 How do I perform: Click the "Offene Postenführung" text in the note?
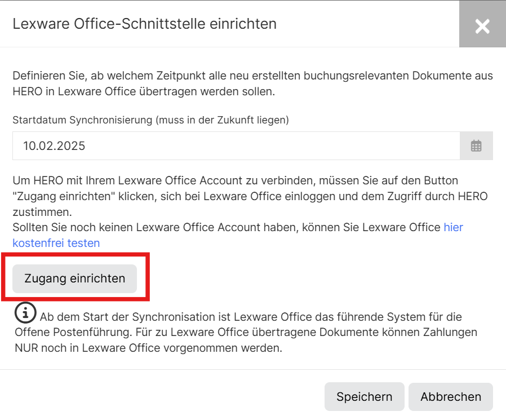click(73, 332)
